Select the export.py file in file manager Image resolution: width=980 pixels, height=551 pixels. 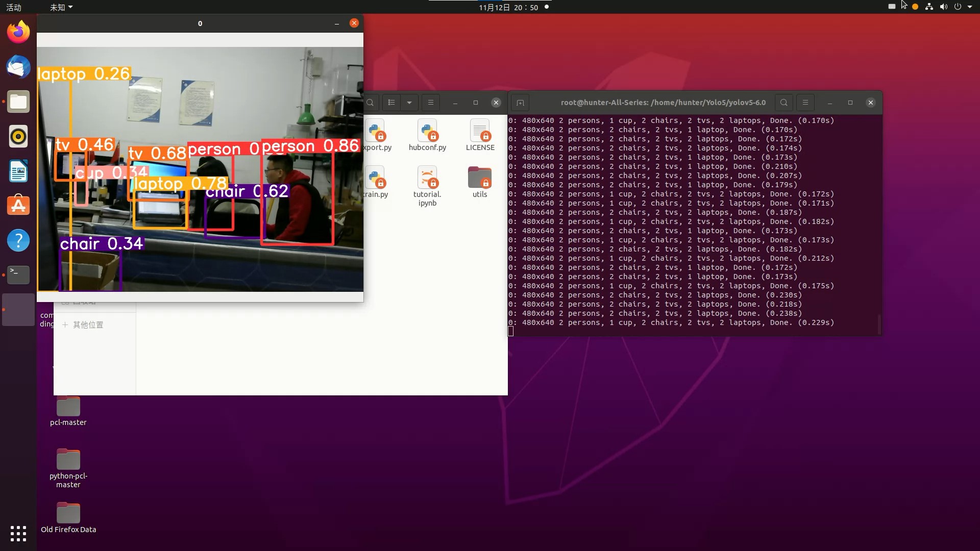pos(377,135)
